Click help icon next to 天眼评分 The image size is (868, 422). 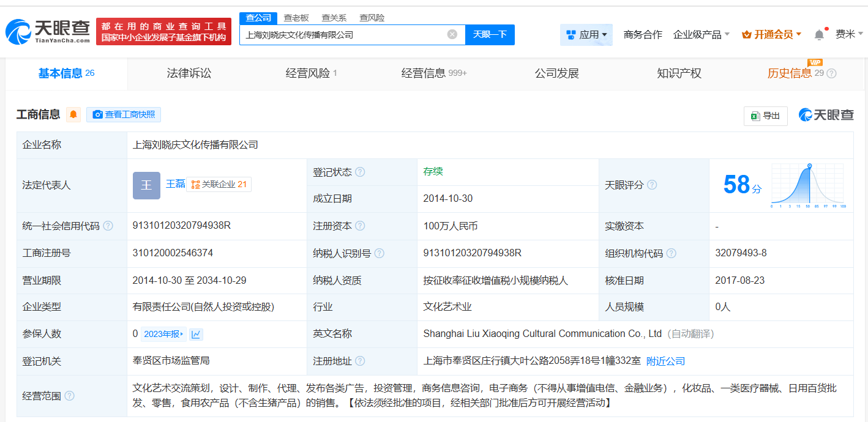[652, 185]
